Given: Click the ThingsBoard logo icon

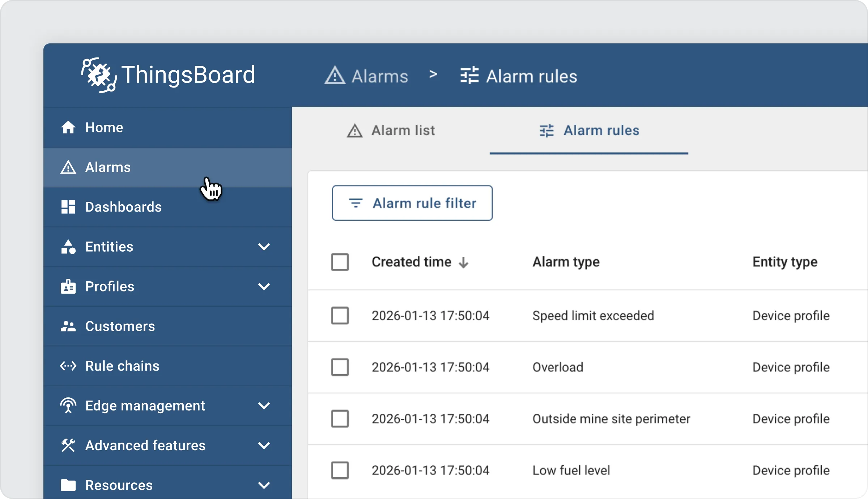Looking at the screenshot, I should tap(98, 75).
